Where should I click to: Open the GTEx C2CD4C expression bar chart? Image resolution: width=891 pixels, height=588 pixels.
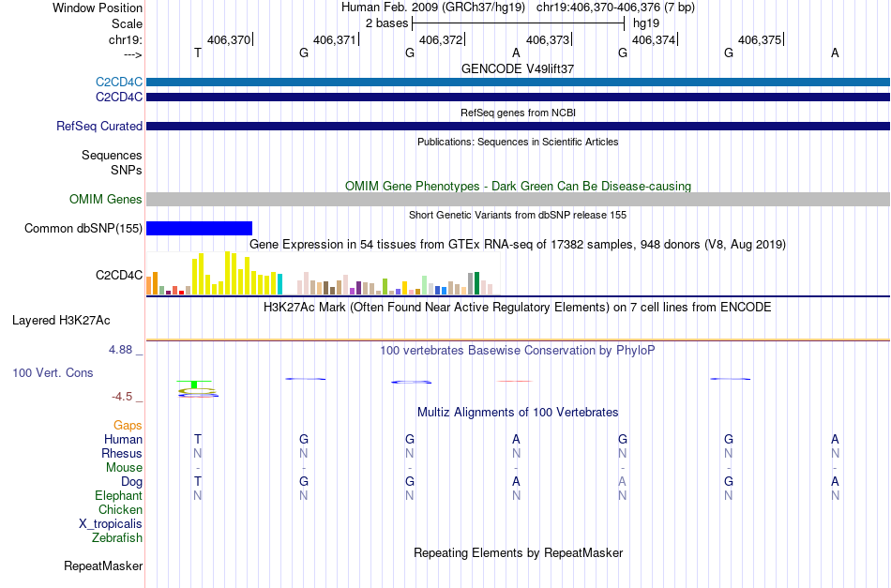click(x=323, y=275)
